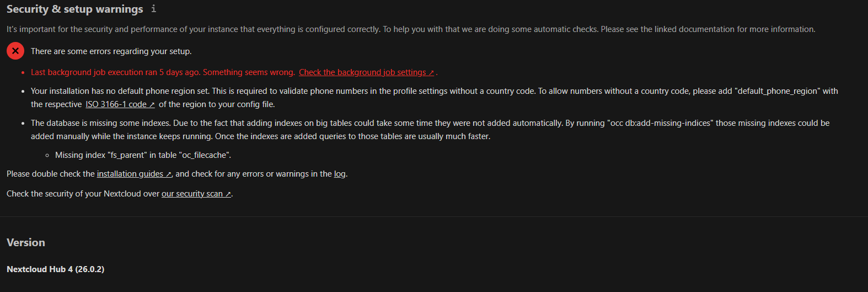Click the Security & setup warnings heading
The height and width of the screenshot is (292, 868).
pyautogui.click(x=74, y=9)
